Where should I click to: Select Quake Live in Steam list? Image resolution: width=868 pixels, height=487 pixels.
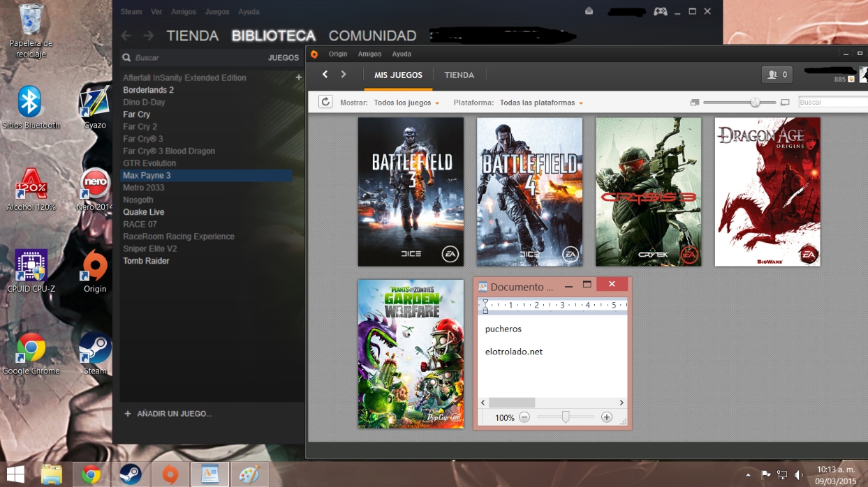144,212
